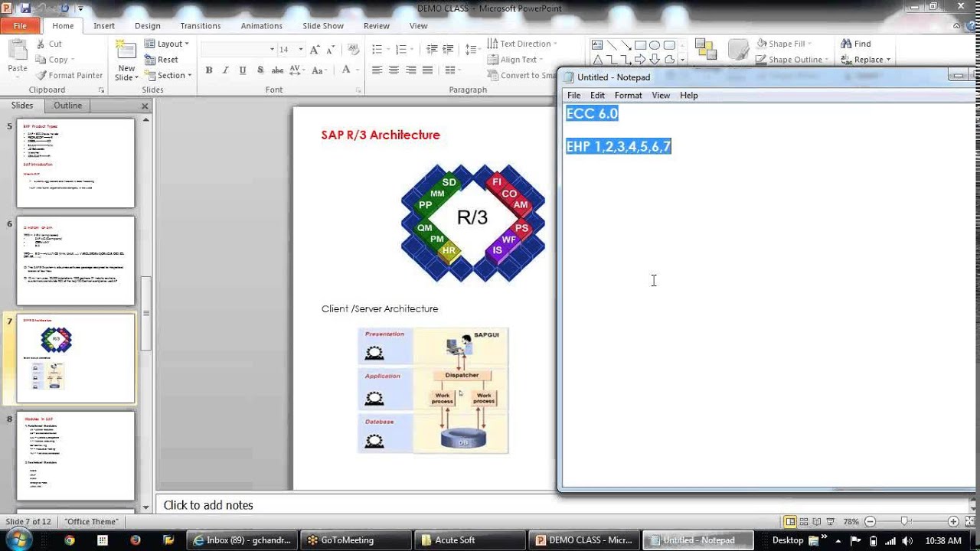
Task: Close the Slides/Outline pane
Action: pyautogui.click(x=145, y=106)
